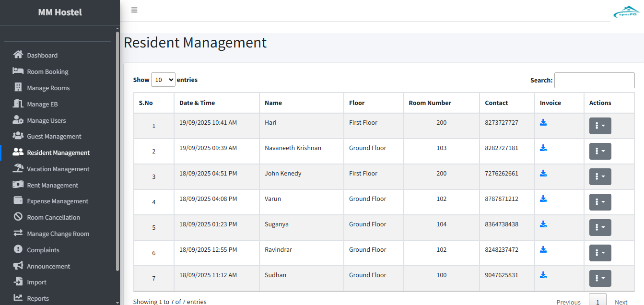Download Sudhan's invoice
The width and height of the screenshot is (644, 305).
pos(543,275)
